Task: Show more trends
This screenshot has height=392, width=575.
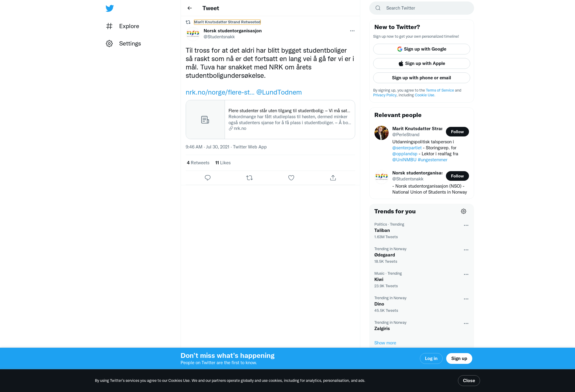Action: pos(385,343)
